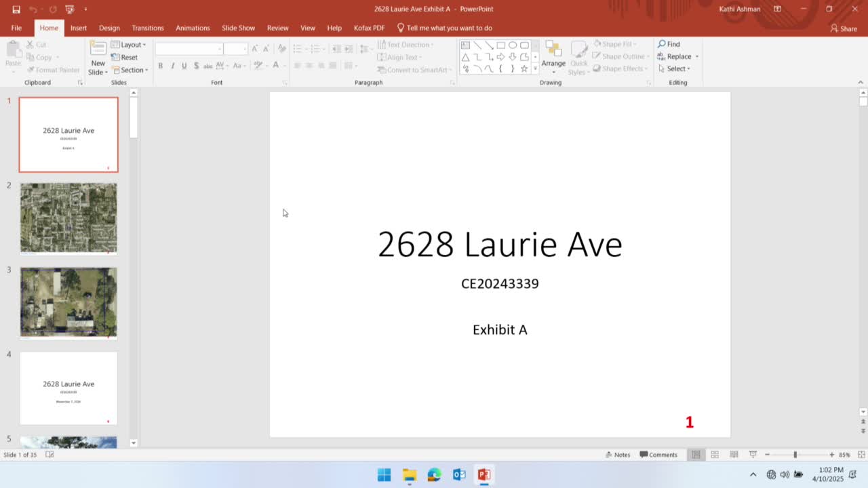Start Slide Show from status bar icon
Viewport: 868px width, 488px height.
[x=753, y=455]
